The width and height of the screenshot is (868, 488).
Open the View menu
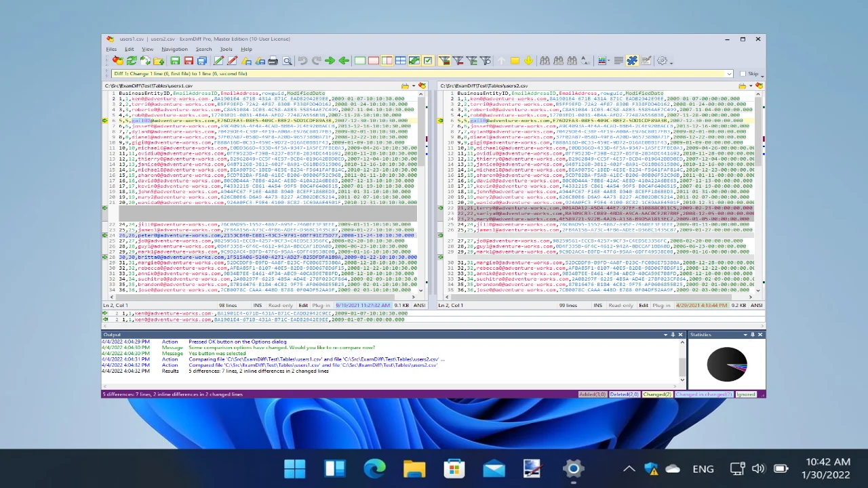147,49
